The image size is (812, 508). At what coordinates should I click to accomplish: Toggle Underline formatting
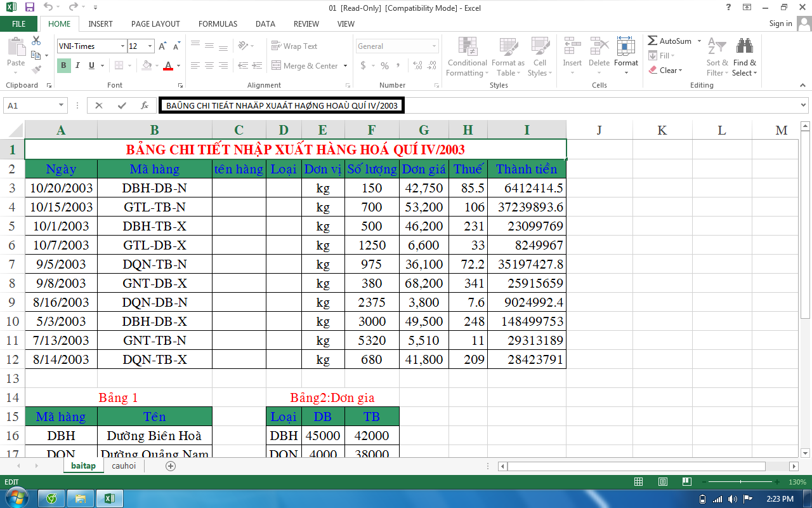coord(91,65)
